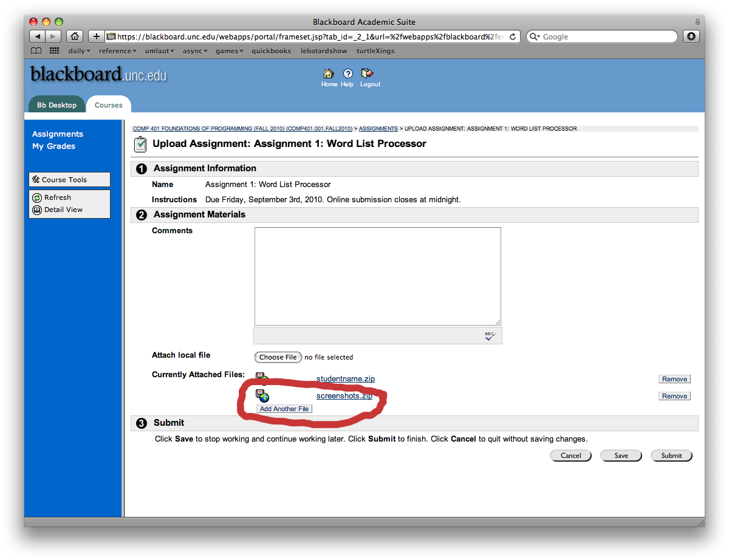Run spell check icon below Comments box
This screenshot has width=729, height=560.
pos(490,336)
